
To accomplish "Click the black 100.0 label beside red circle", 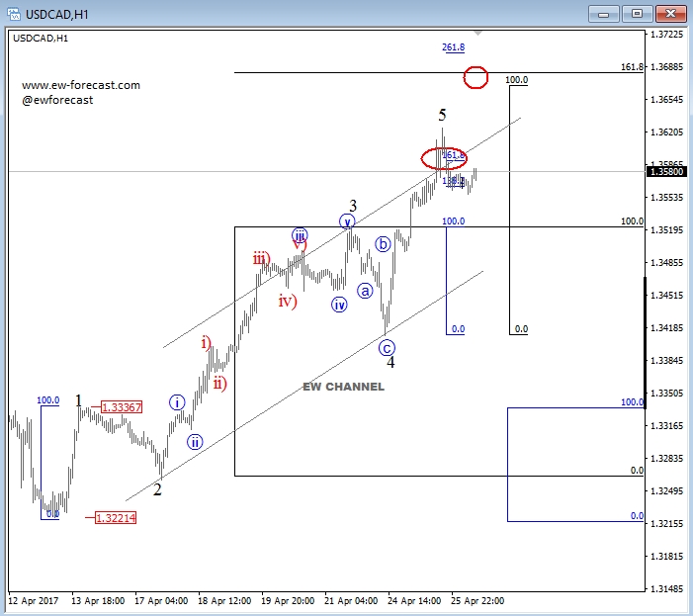I will (x=517, y=80).
